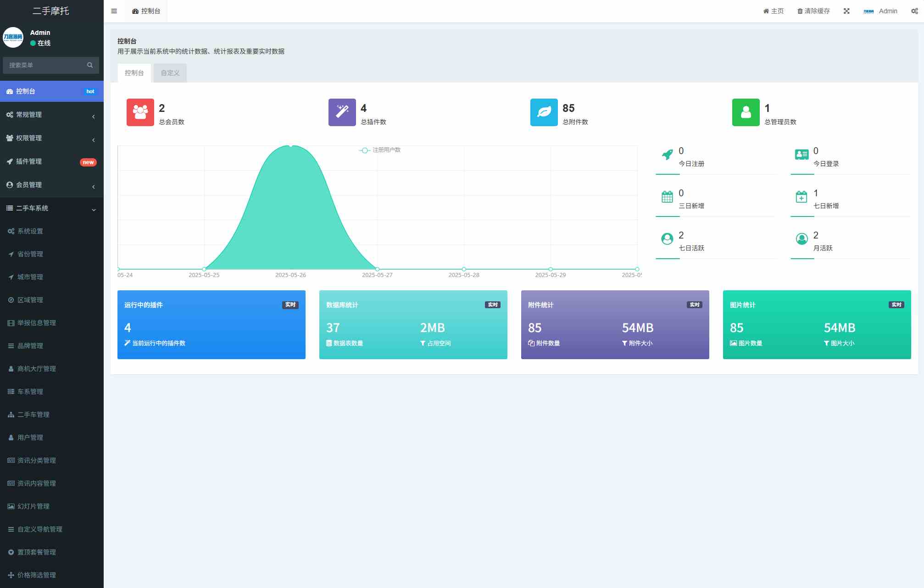The width and height of the screenshot is (924, 588).
Task: Switch to the 自定义 tab
Action: 170,73
